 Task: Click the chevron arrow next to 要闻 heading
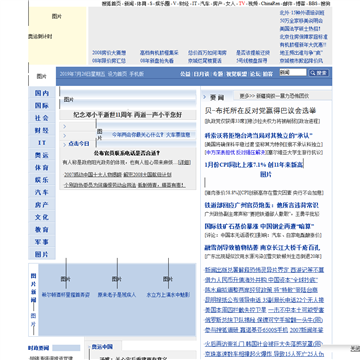[205, 97]
